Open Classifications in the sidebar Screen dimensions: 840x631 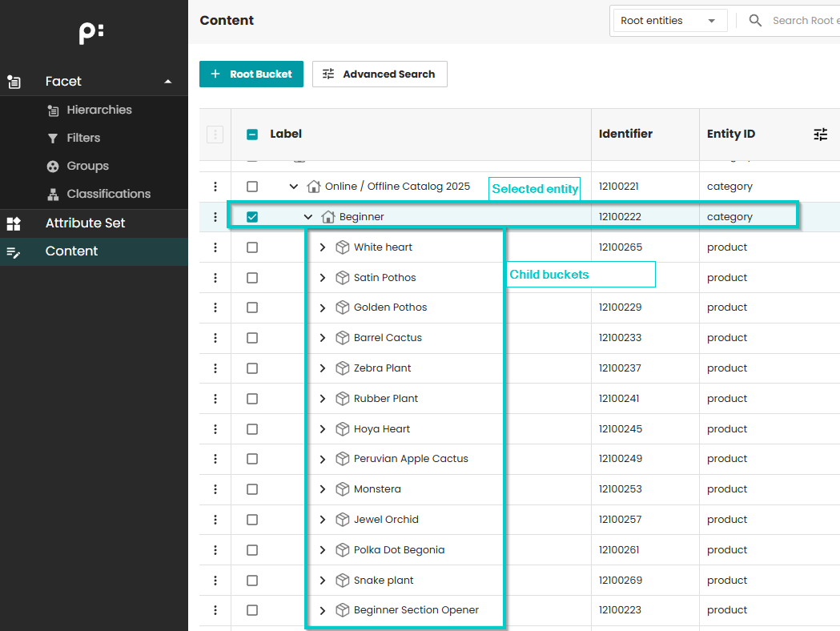108,194
